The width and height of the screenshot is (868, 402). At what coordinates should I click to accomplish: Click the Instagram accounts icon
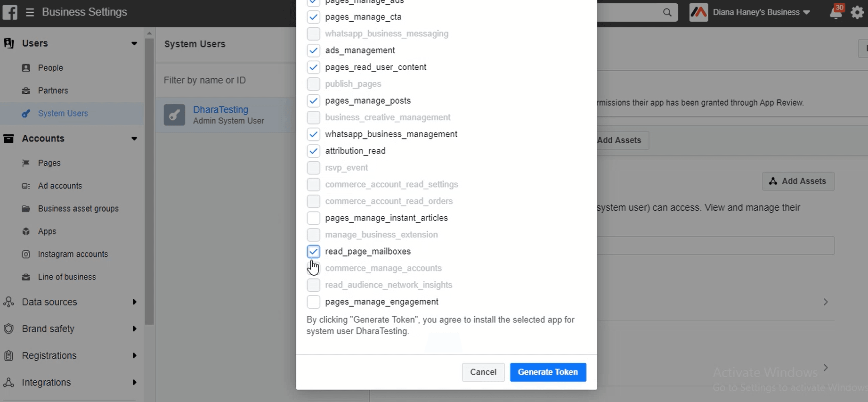(26, 254)
